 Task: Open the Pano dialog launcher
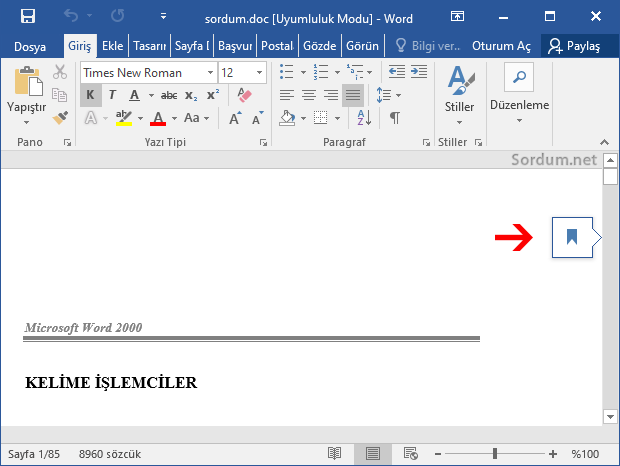point(68,143)
